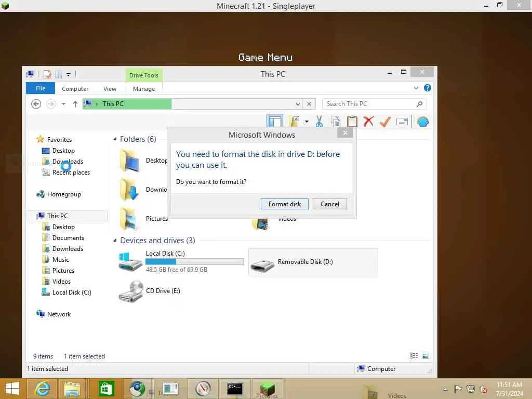The width and height of the screenshot is (532, 399).
Task: Switch to large icons view in status bar
Action: tap(425, 356)
